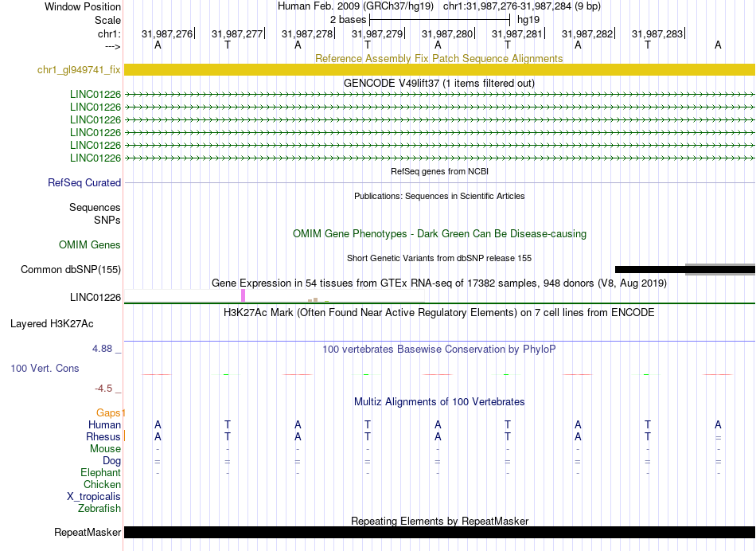
Task: Click position label 31,987,277
Action: (236, 33)
